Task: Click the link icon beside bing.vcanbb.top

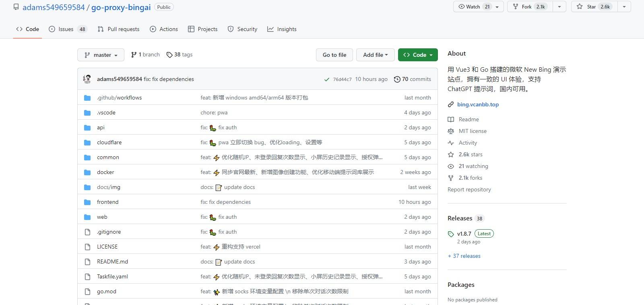Action: click(451, 105)
